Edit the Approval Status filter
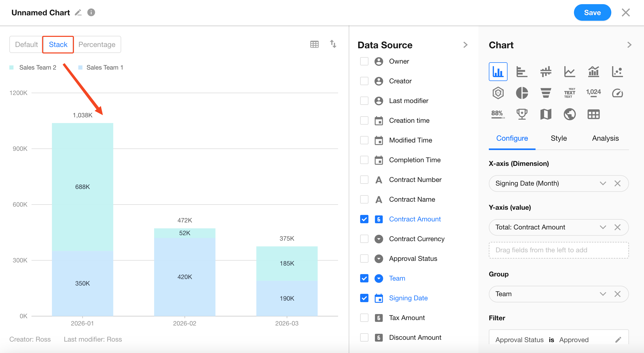The height and width of the screenshot is (353, 644). [x=618, y=340]
